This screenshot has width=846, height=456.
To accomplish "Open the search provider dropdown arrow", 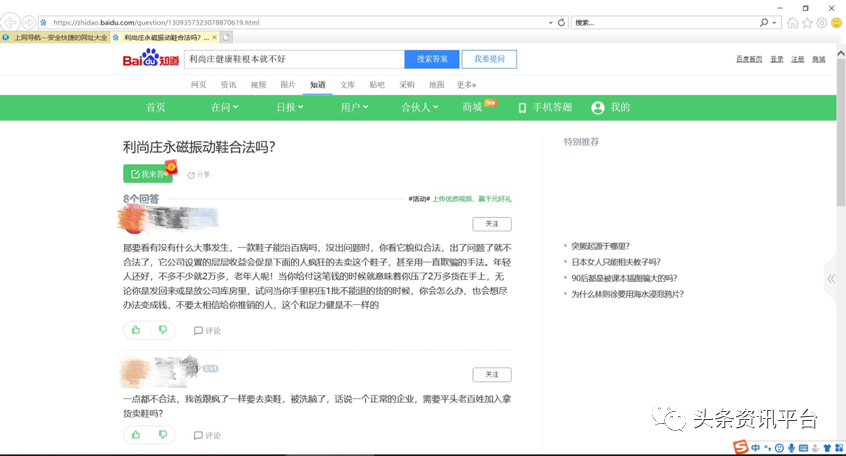I will pyautogui.click(x=774, y=23).
